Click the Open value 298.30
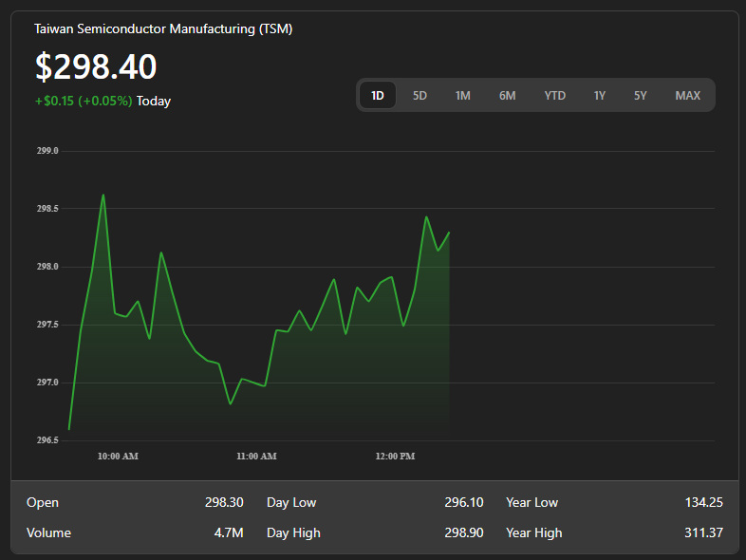 (x=224, y=502)
